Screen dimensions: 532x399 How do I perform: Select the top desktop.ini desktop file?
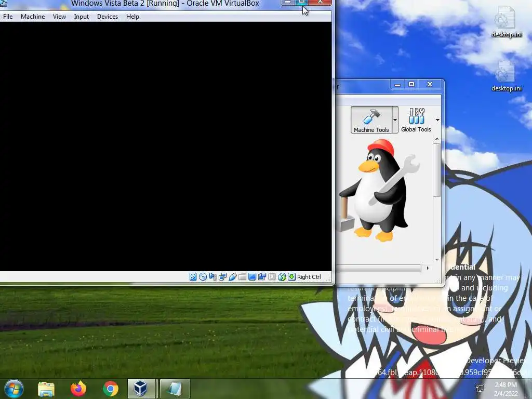(506, 22)
